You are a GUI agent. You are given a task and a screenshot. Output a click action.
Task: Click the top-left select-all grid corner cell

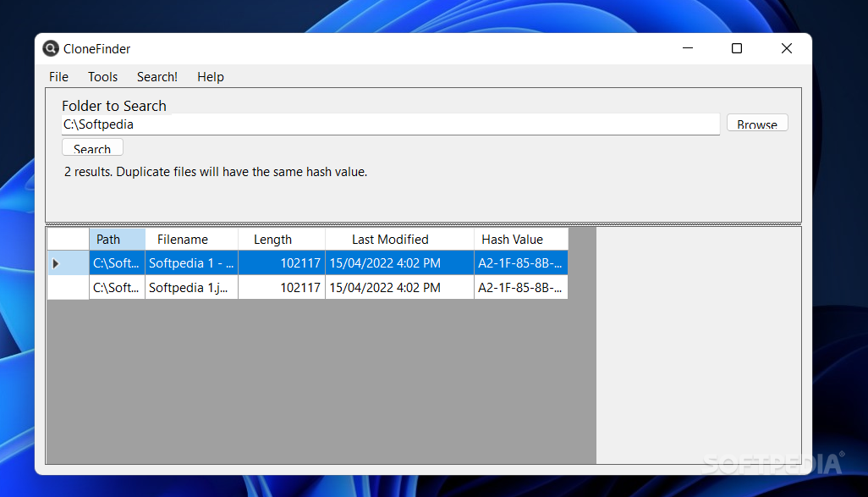68,240
